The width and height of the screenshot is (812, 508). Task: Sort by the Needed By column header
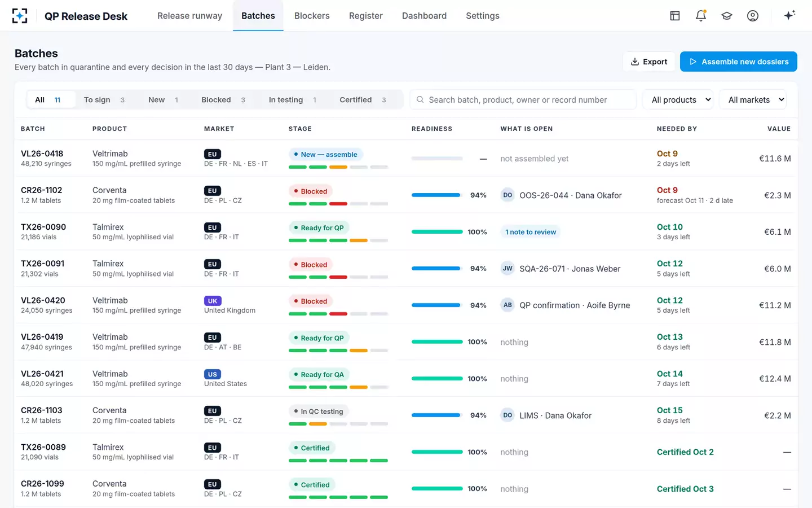(x=677, y=129)
